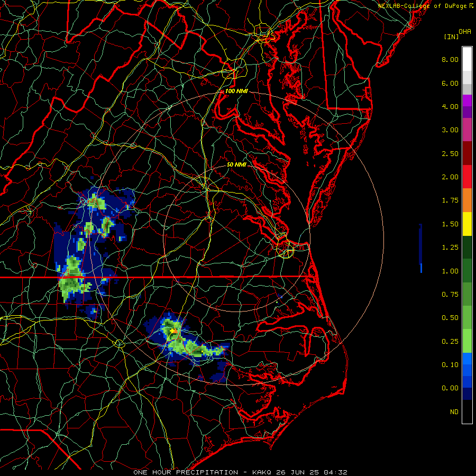Click the "ONE HOUR PRECIPITATION" caption
This screenshot has height=476, width=476.
tap(186, 472)
